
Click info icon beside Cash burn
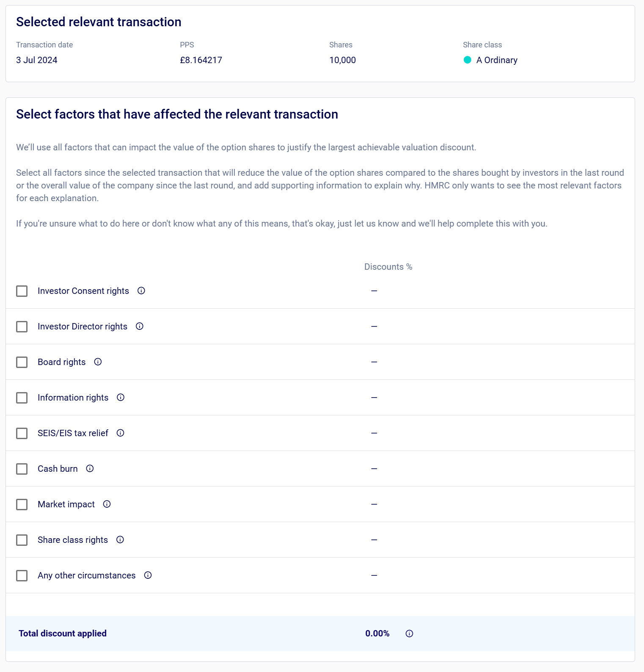point(90,469)
